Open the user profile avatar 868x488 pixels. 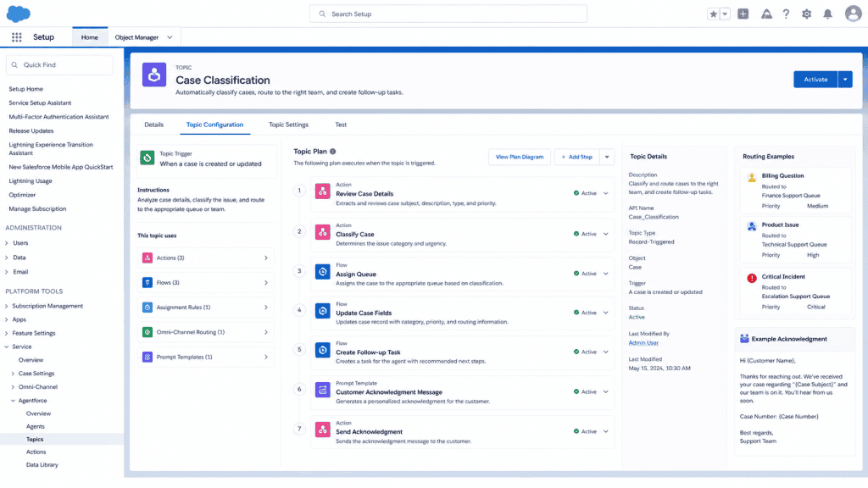853,14
